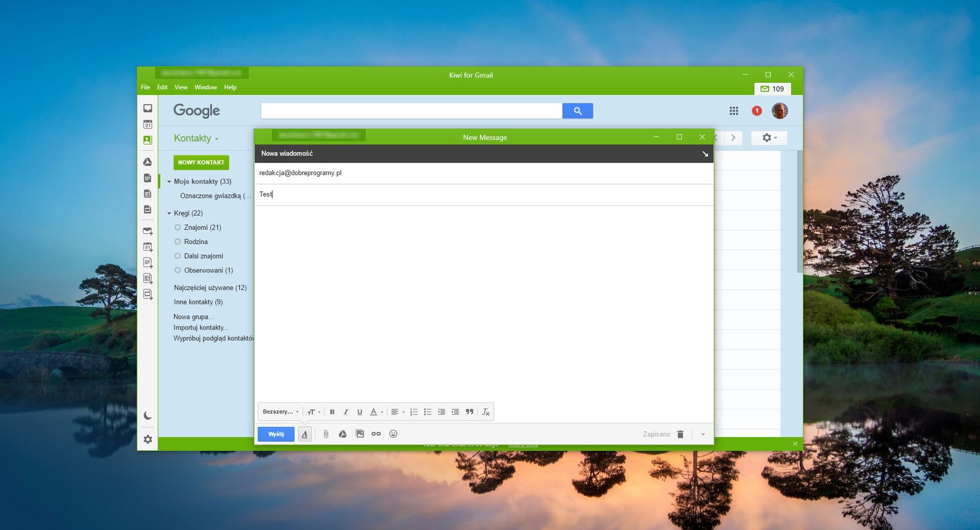Click the recipient field with redakcja address
Screen dimensions: 980x530
coord(484,173)
